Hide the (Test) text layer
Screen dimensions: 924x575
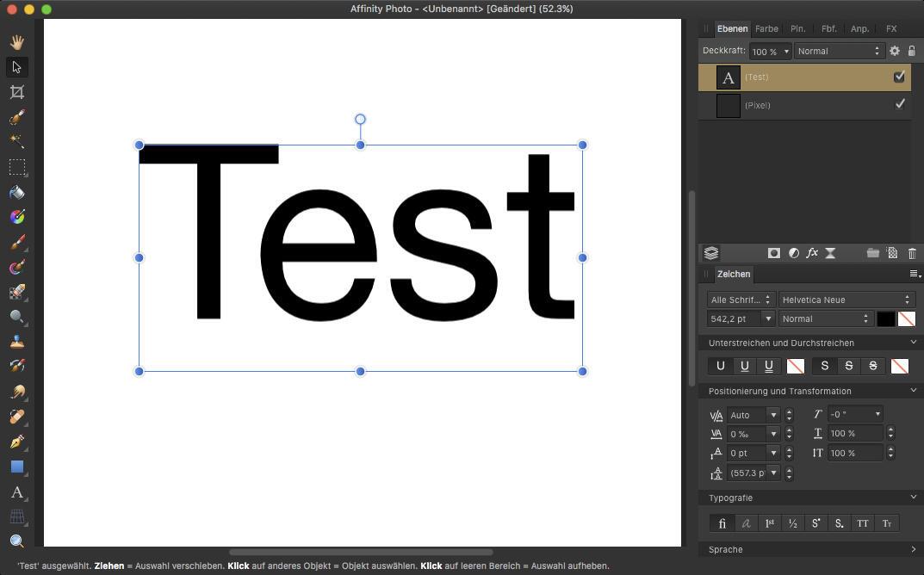coord(899,77)
